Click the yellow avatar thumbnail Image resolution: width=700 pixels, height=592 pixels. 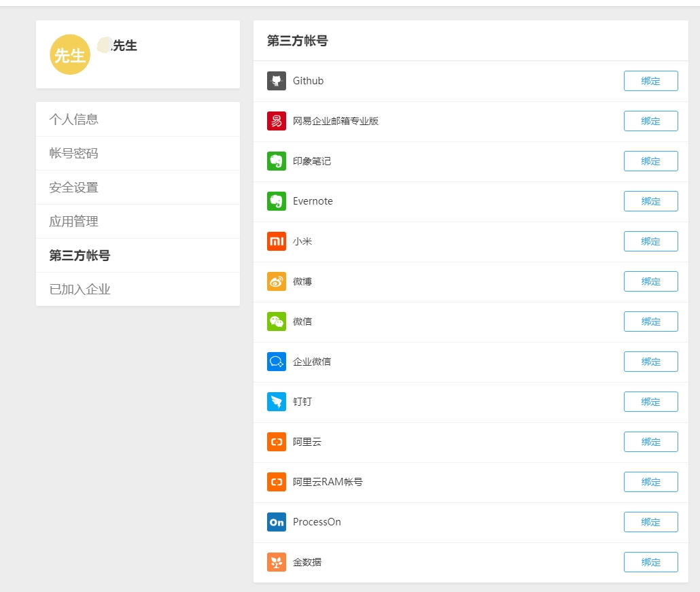pos(70,54)
